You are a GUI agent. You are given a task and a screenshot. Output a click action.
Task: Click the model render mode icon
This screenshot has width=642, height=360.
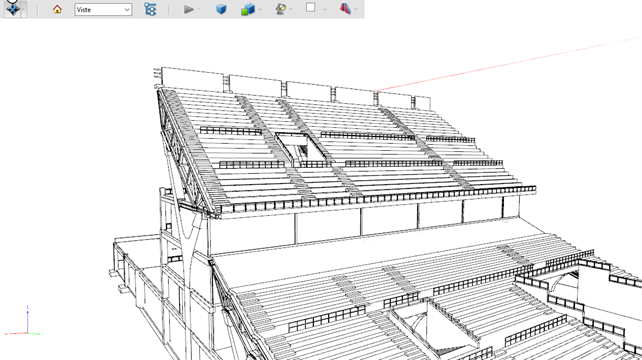tap(248, 9)
